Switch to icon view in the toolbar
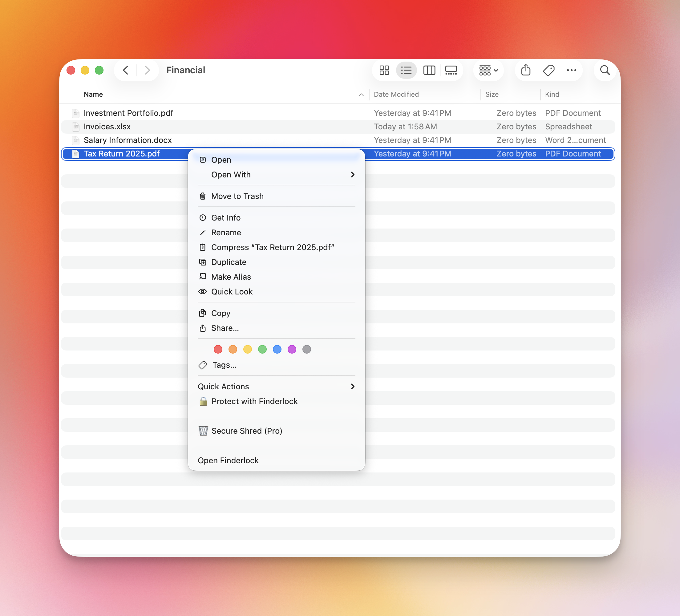Image resolution: width=680 pixels, height=616 pixels. [384, 70]
